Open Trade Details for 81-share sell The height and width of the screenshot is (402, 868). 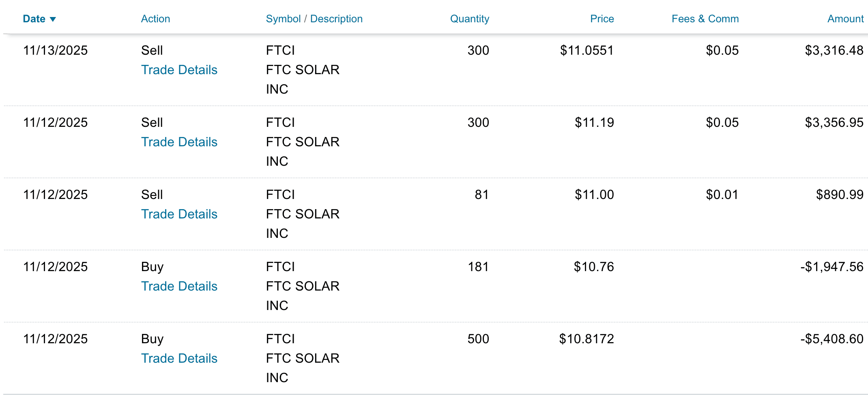click(x=179, y=214)
